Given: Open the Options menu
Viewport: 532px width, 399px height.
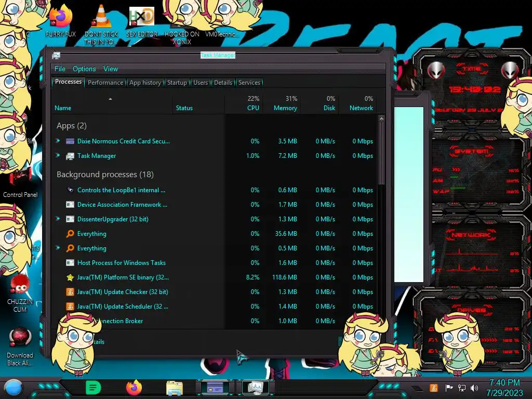Looking at the screenshot, I should 84,69.
